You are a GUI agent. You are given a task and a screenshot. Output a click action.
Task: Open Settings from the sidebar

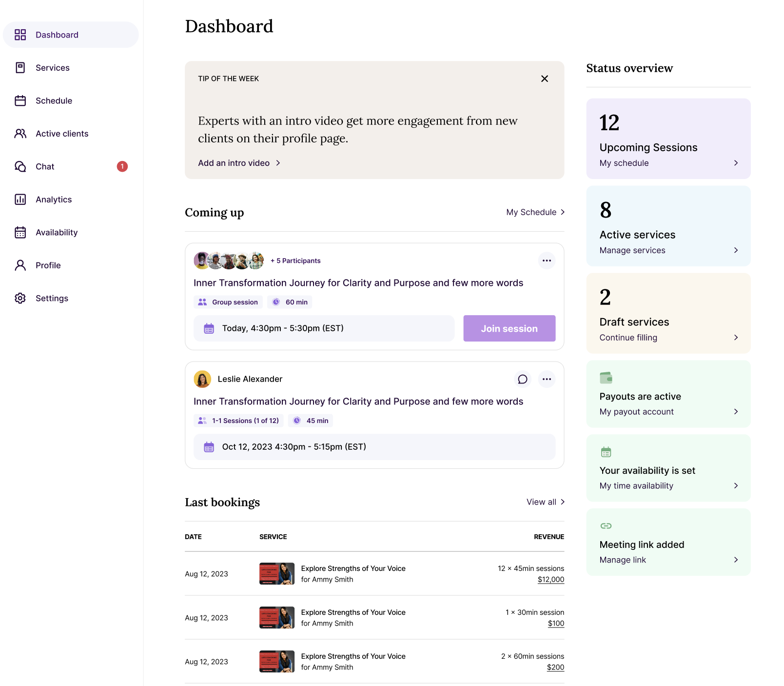[71, 298]
